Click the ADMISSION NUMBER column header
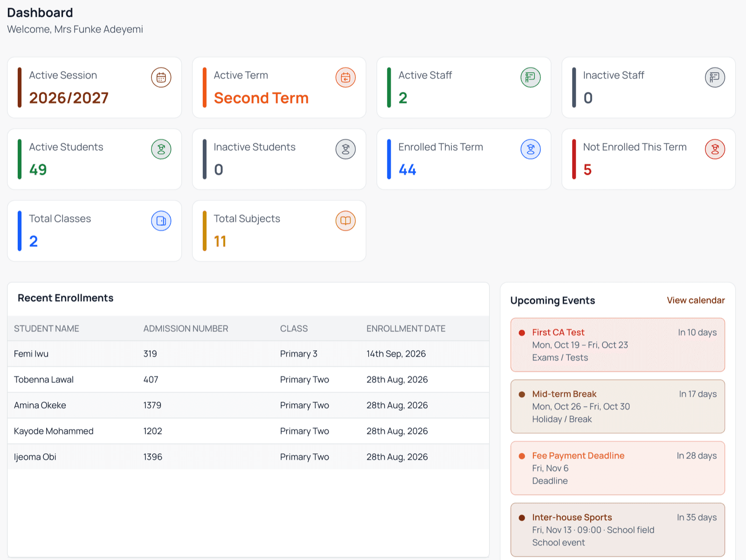The width and height of the screenshot is (746, 560). tap(186, 329)
